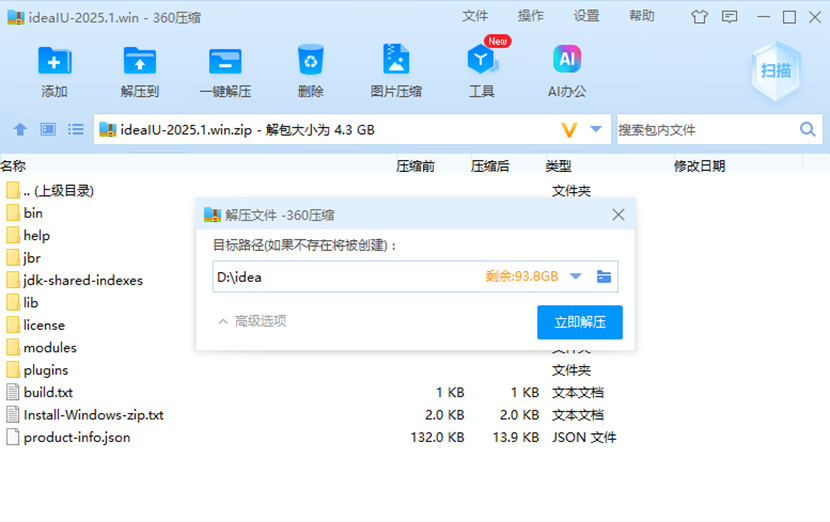Click the 扫描 scan hexagon button

[x=776, y=71]
